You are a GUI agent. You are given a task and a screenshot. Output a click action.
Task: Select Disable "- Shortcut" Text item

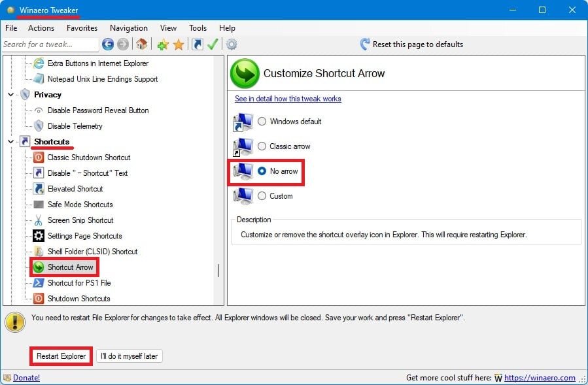(x=88, y=173)
